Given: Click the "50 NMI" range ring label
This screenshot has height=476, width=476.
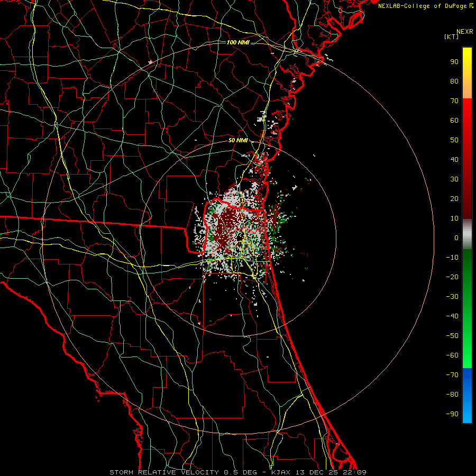Looking at the screenshot, I should click(x=238, y=140).
